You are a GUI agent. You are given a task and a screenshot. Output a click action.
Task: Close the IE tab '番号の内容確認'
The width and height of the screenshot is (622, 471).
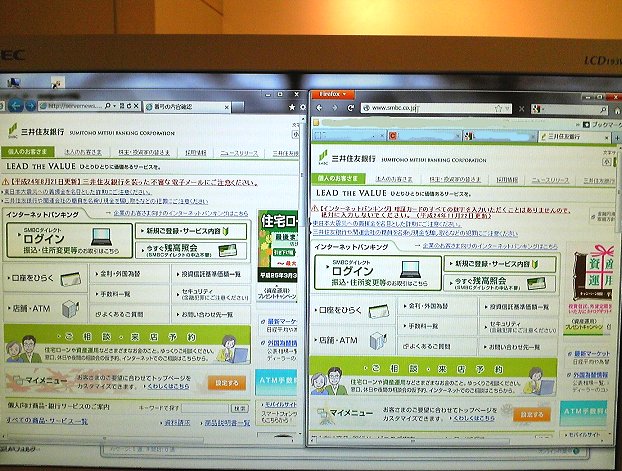pos(227,107)
